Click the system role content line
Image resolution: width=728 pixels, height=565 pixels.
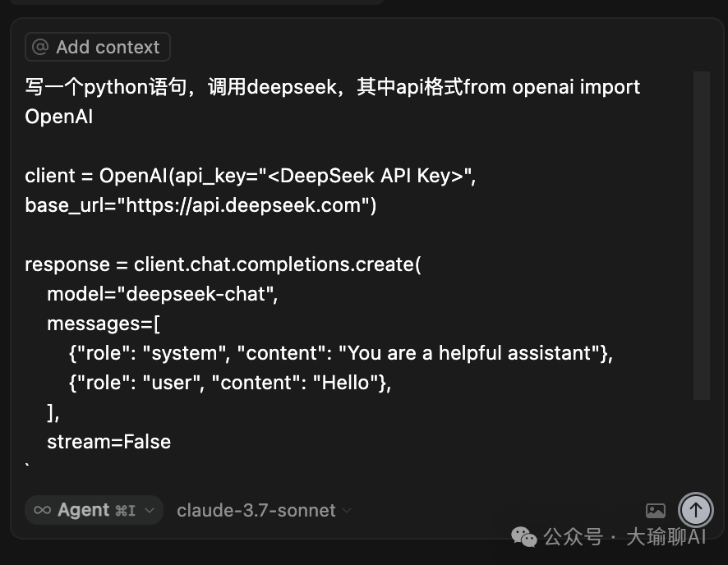(x=341, y=353)
